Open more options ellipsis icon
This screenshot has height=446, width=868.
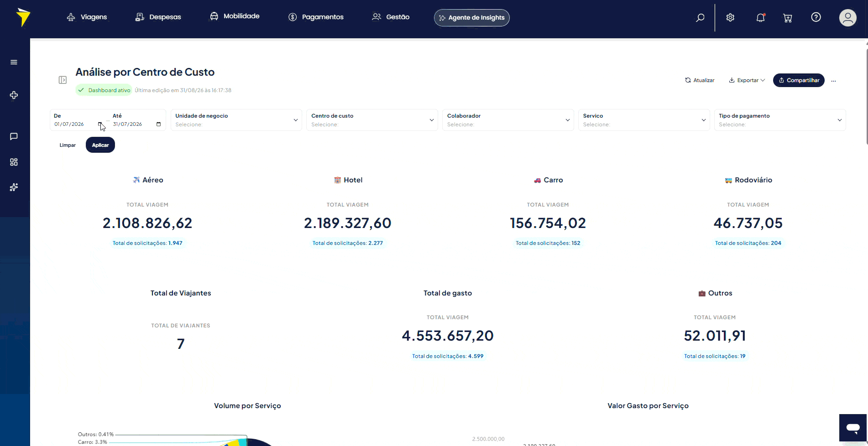(x=833, y=81)
